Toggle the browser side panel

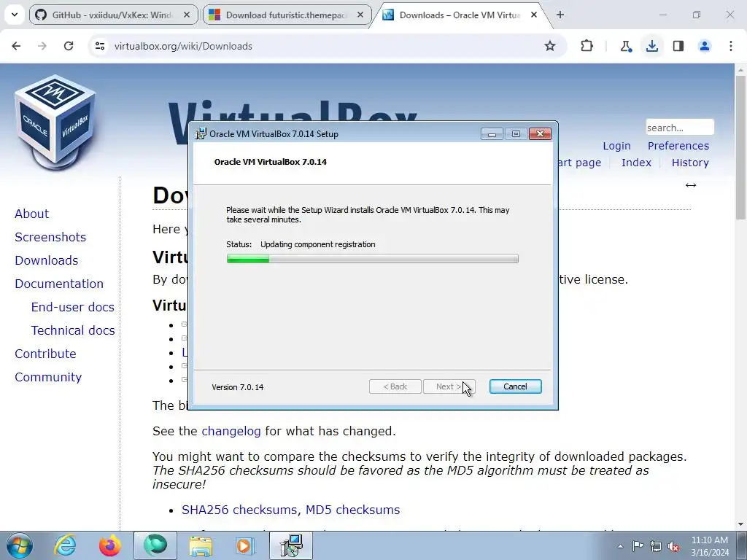(x=678, y=46)
